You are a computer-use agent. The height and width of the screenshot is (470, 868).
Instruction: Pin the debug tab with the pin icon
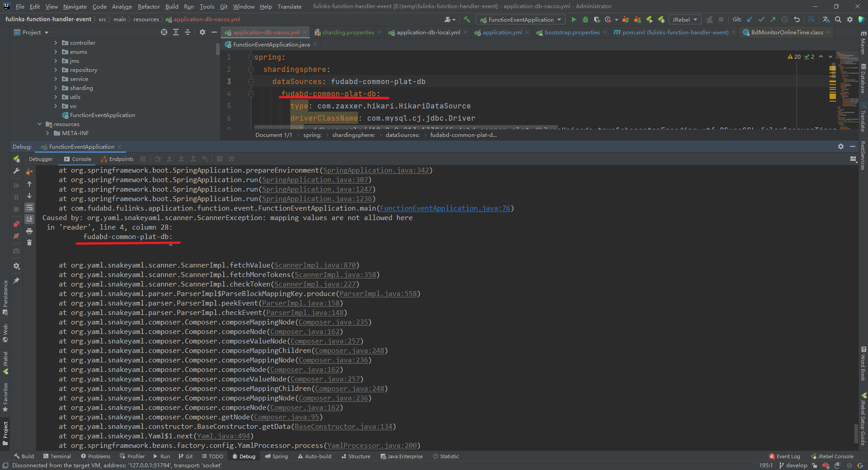pyautogui.click(x=17, y=281)
